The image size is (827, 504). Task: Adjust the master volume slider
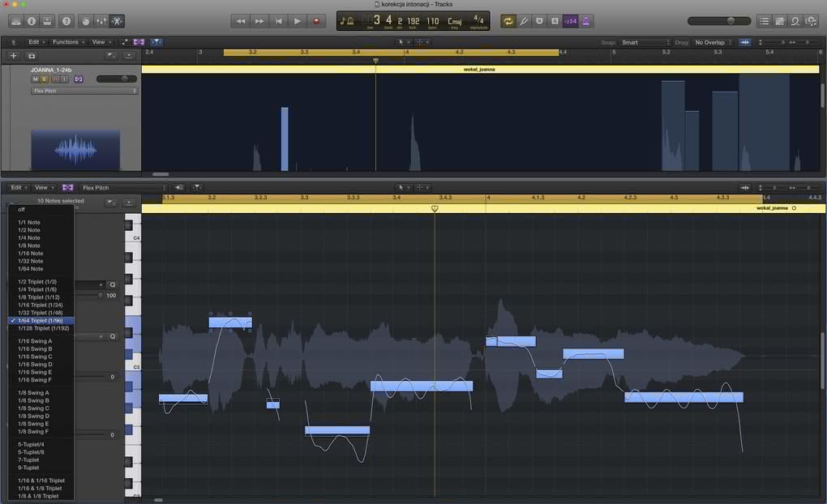pyautogui.click(x=719, y=21)
